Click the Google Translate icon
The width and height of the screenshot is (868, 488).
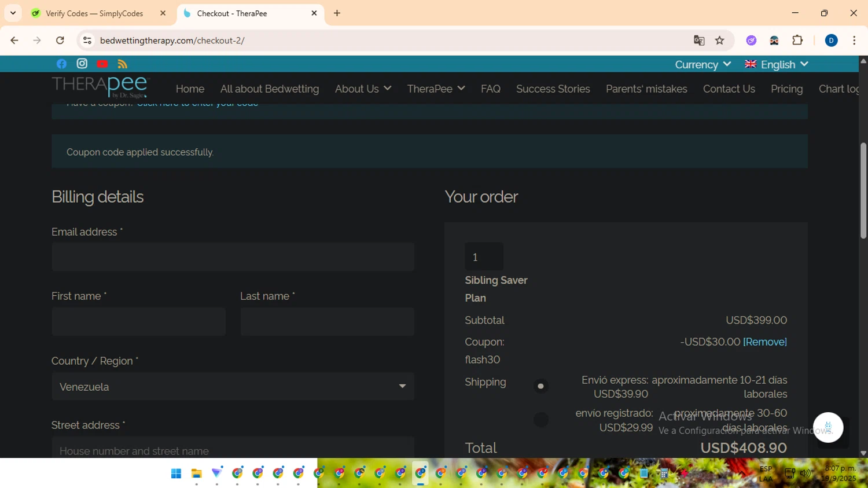tap(699, 41)
